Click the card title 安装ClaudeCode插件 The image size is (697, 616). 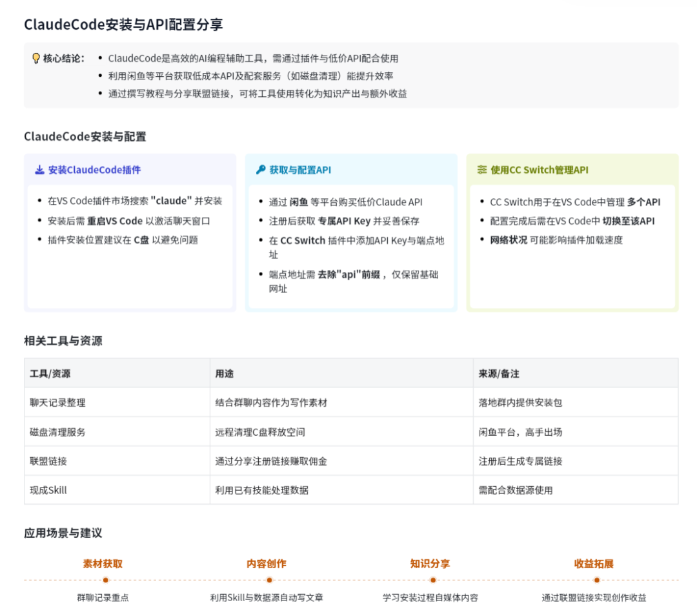[x=94, y=170]
